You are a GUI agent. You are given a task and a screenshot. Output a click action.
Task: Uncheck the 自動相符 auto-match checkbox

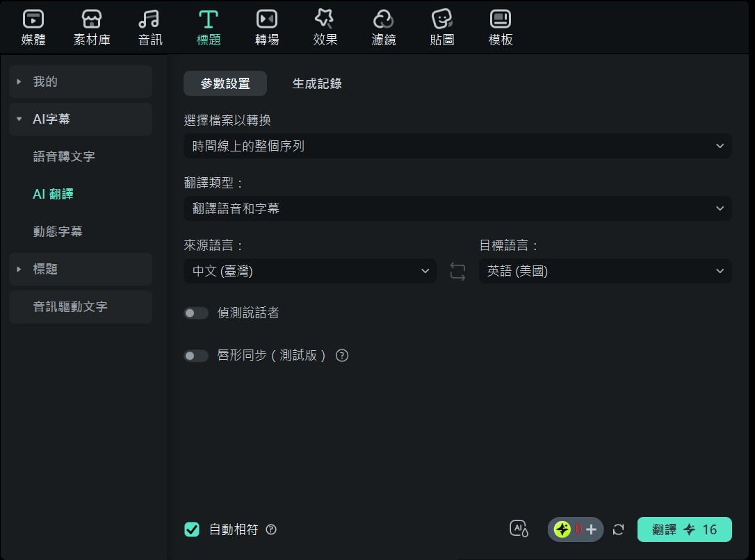[x=192, y=529]
